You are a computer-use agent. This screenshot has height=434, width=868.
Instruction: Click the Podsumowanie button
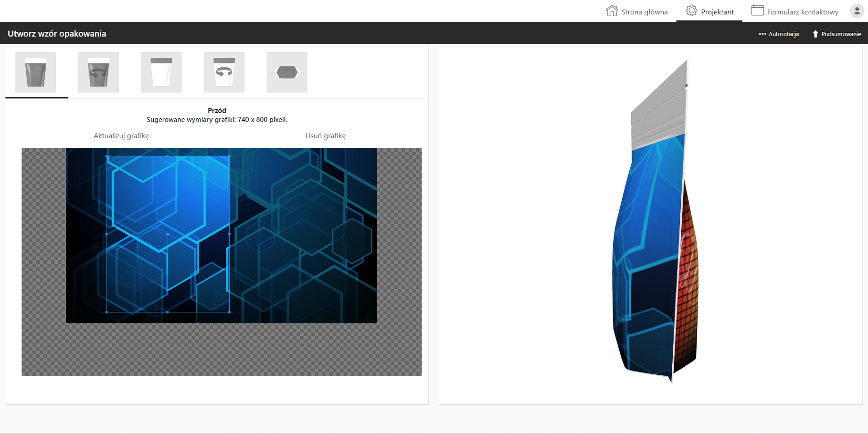coord(836,34)
